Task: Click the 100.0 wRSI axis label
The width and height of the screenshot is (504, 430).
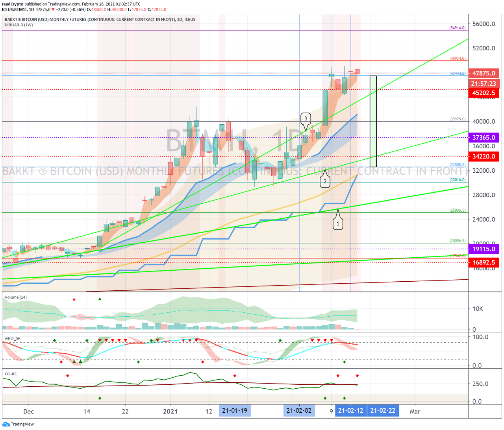Action: pyautogui.click(x=480, y=337)
